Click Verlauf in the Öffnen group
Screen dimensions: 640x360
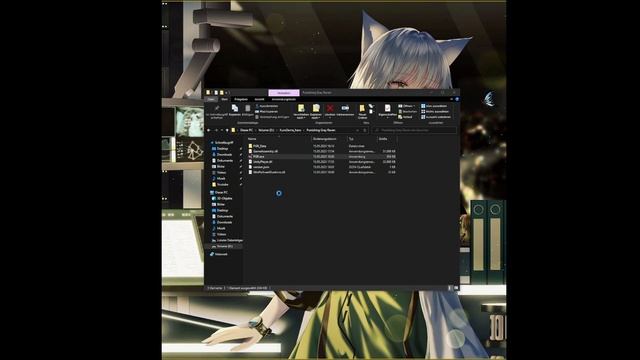(x=405, y=117)
